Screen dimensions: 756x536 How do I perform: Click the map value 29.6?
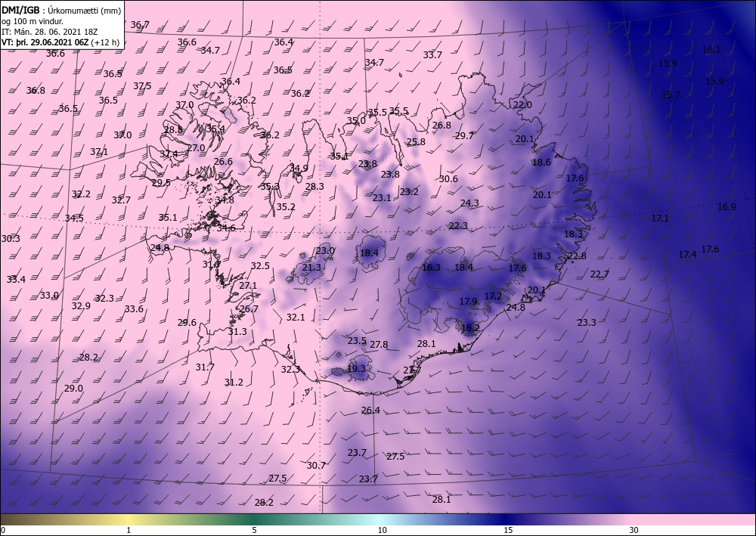click(187, 323)
